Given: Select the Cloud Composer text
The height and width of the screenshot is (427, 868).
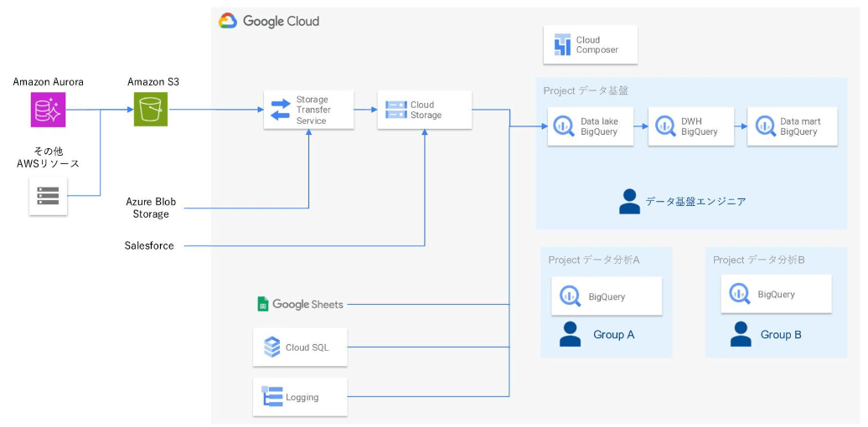Looking at the screenshot, I should 597,45.
